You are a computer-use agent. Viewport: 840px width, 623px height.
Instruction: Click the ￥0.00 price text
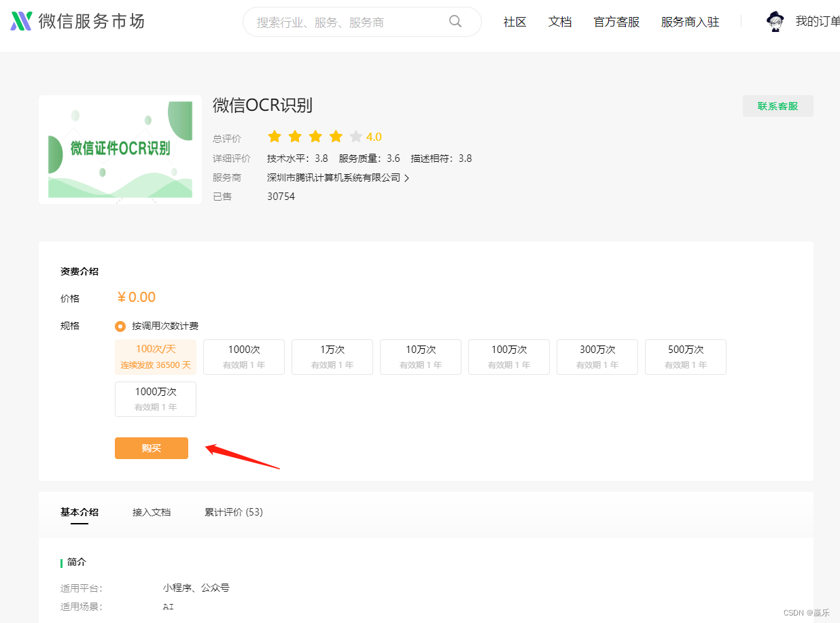[x=136, y=297]
